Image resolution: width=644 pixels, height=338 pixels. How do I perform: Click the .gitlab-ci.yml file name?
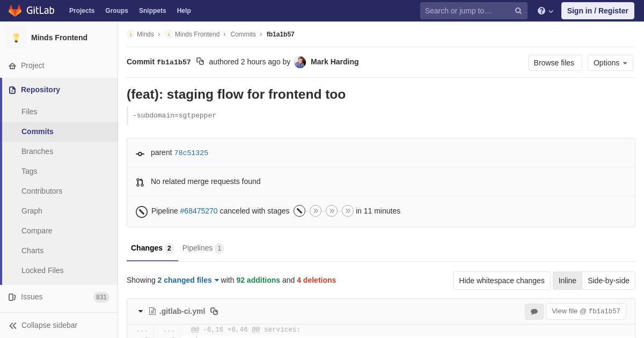pos(182,311)
